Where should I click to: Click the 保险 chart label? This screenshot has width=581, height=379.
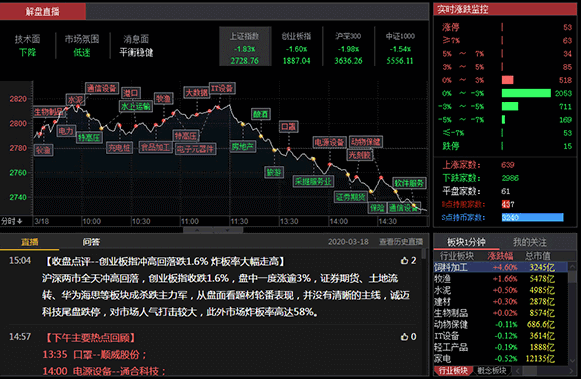pyautogui.click(x=377, y=208)
